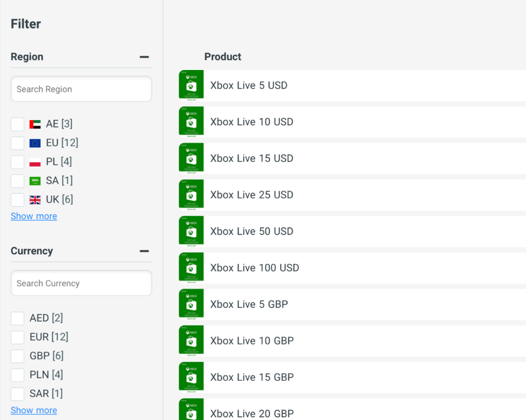Select the Xbox Live 100 USD product name
Viewport: 526px width, 420px height.
(255, 268)
